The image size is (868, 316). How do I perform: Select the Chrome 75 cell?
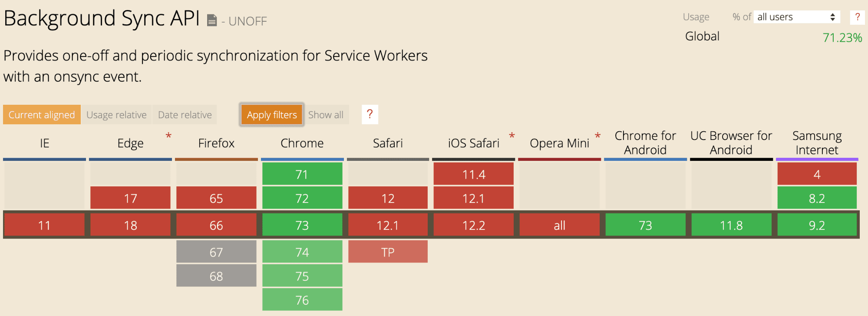[302, 276]
